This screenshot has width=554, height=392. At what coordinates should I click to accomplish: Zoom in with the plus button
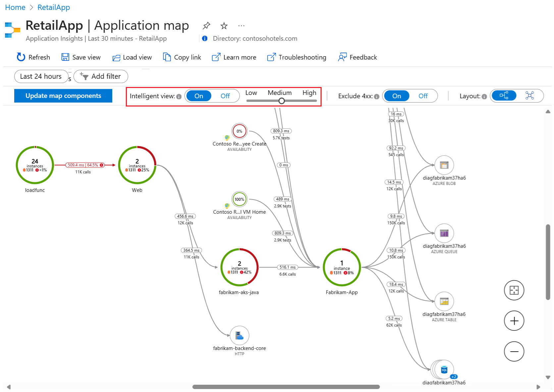coord(514,321)
